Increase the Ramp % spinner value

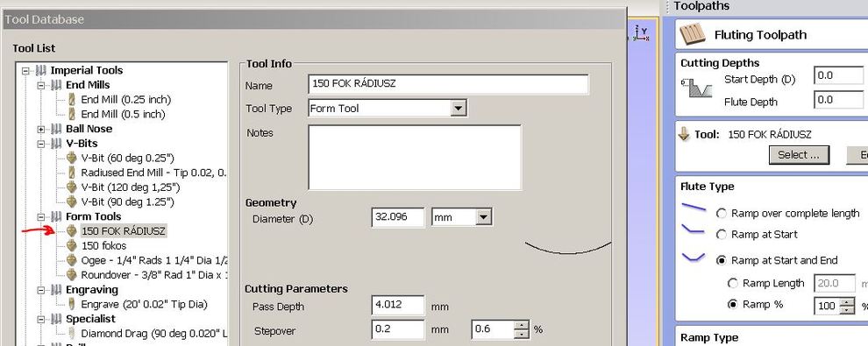pos(847,302)
